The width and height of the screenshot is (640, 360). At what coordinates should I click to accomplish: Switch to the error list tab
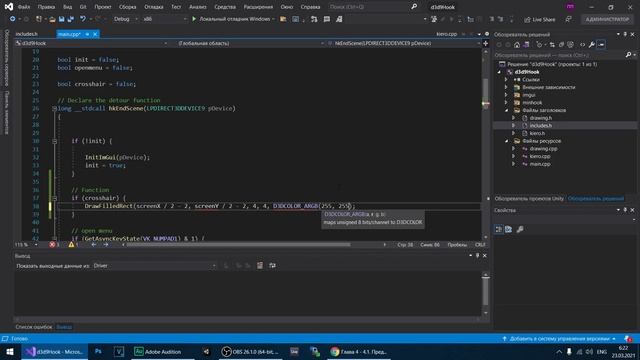[x=34, y=327]
